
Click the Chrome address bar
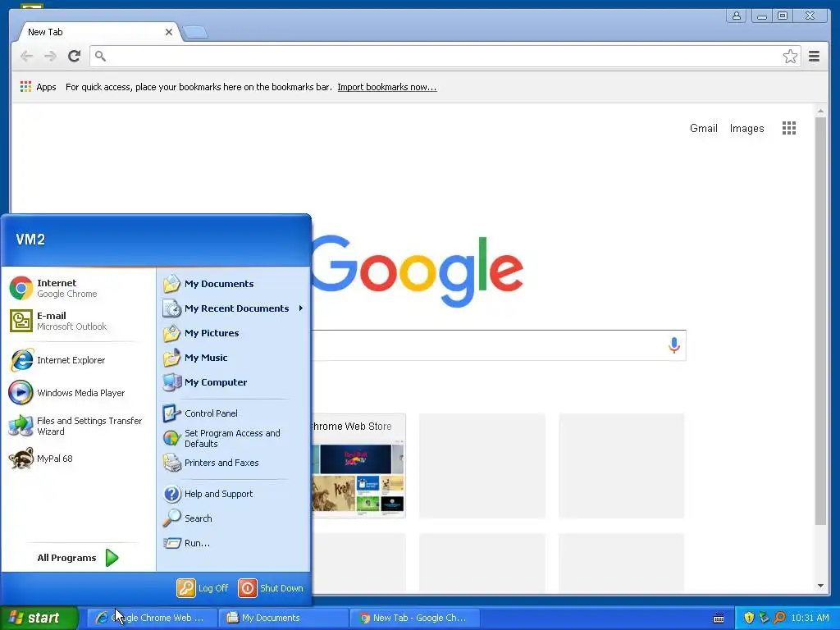[x=445, y=57]
